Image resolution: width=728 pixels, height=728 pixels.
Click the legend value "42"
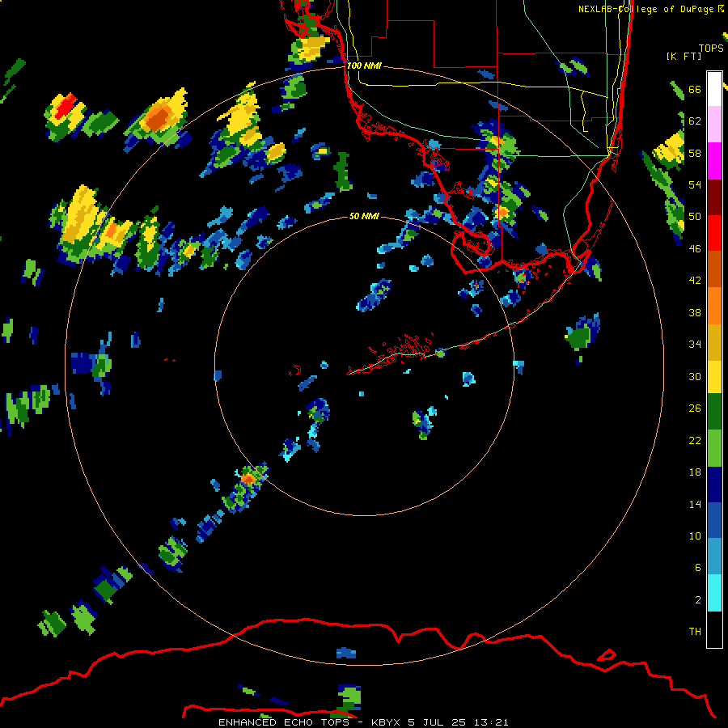click(695, 281)
